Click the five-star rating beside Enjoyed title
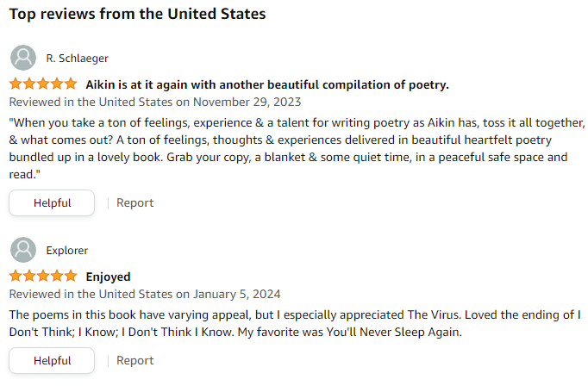 43,276
